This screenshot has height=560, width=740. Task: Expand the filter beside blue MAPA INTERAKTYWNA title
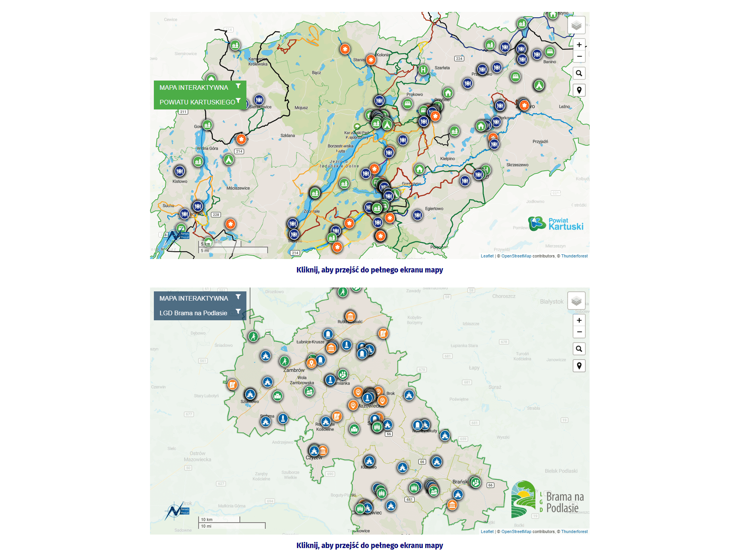point(238,297)
